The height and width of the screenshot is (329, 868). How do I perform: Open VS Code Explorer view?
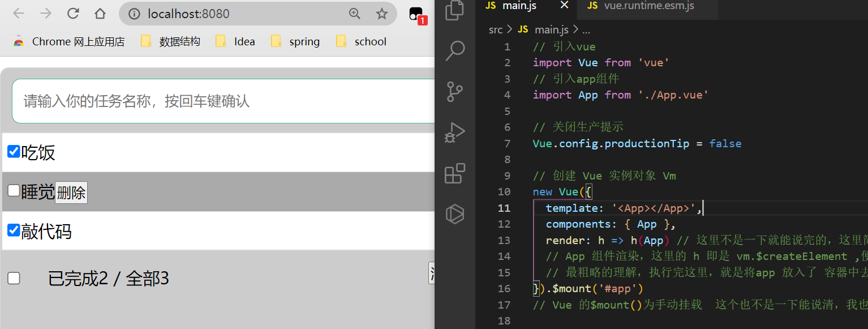455,11
